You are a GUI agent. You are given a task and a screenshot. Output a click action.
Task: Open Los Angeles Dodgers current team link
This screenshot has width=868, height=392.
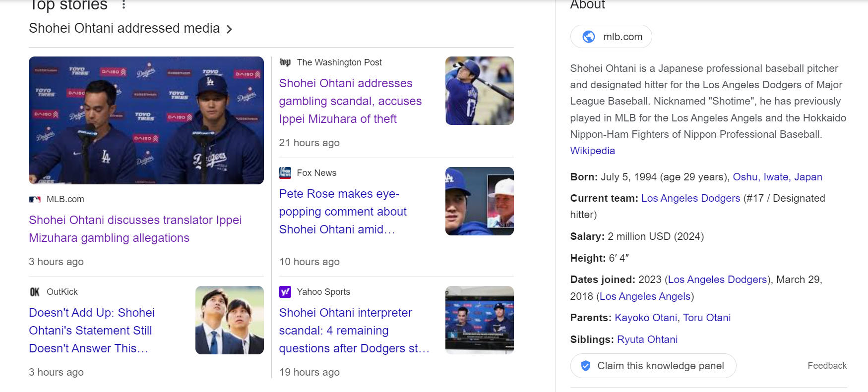(690, 198)
